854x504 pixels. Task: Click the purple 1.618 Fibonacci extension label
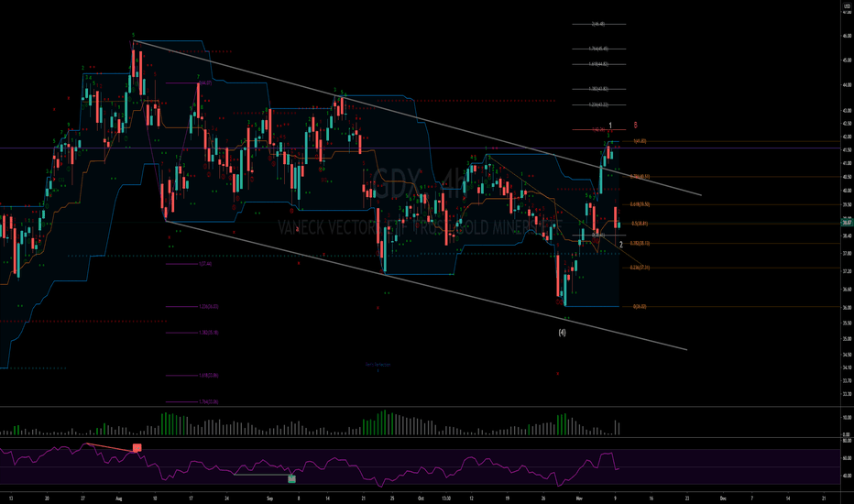tap(209, 375)
